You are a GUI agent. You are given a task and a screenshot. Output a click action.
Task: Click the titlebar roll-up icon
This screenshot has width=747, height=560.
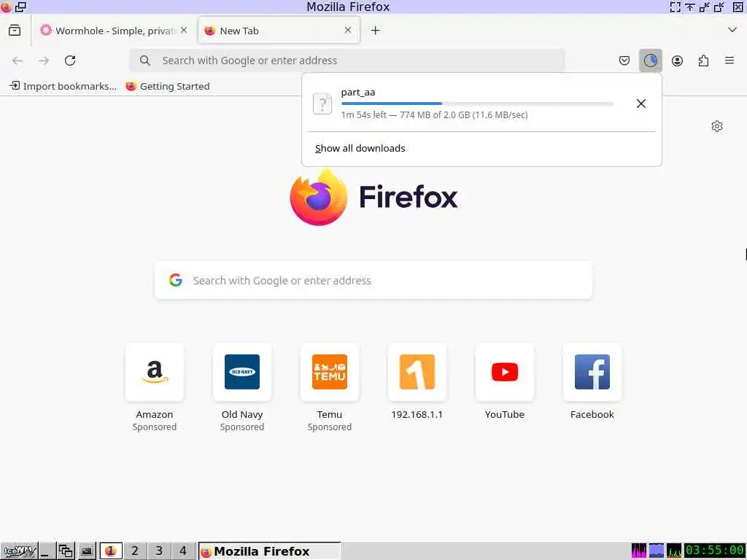(689, 7)
